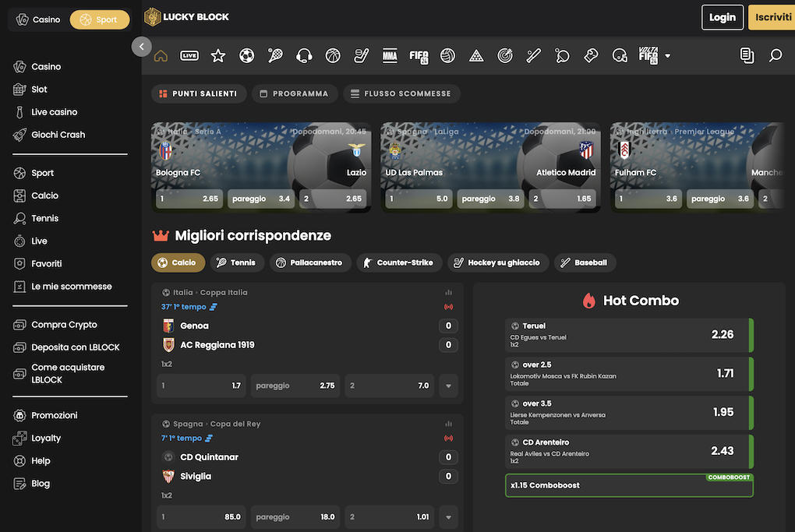Select the table tennis paddle icon
795x532 pixels.
click(x=562, y=56)
